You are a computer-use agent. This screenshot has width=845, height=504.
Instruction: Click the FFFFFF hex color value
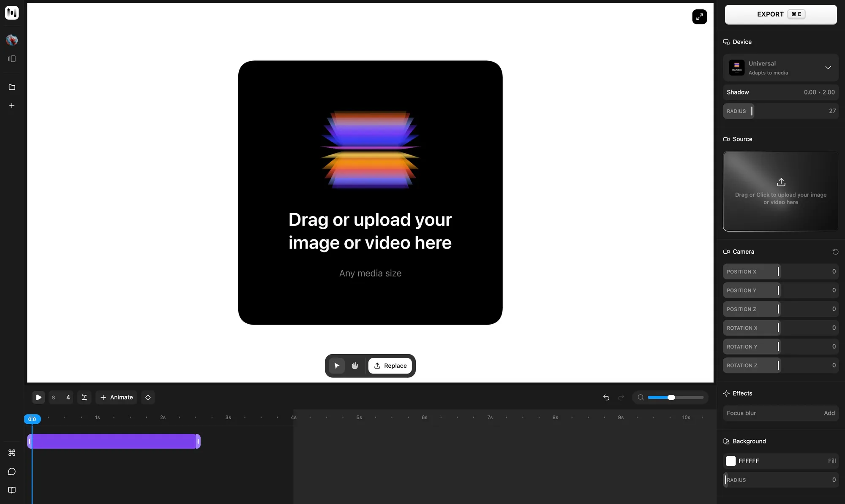coord(749,461)
